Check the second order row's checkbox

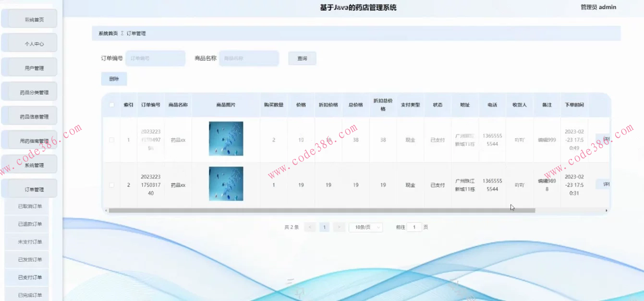pyautogui.click(x=112, y=184)
